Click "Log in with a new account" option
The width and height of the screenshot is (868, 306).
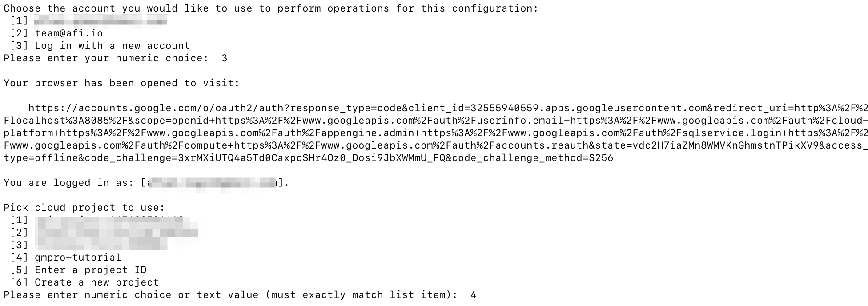point(112,46)
